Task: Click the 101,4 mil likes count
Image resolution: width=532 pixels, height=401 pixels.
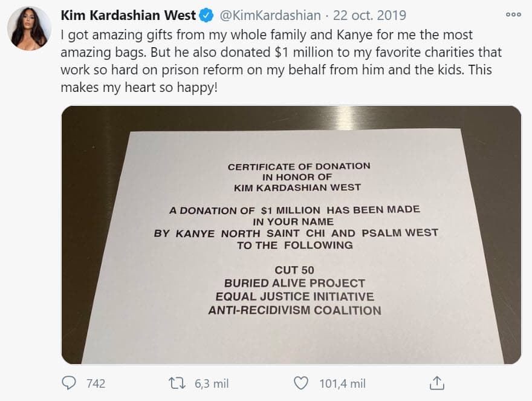Action: tap(342, 383)
